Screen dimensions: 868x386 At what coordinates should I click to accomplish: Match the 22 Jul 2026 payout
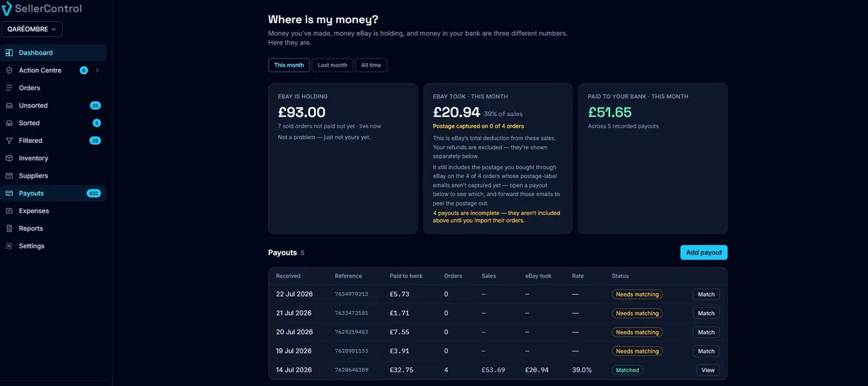coord(707,294)
